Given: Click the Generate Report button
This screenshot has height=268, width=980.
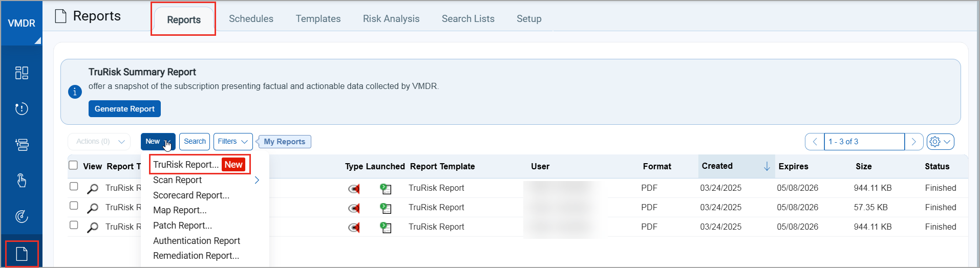Looking at the screenshot, I should coord(124,109).
